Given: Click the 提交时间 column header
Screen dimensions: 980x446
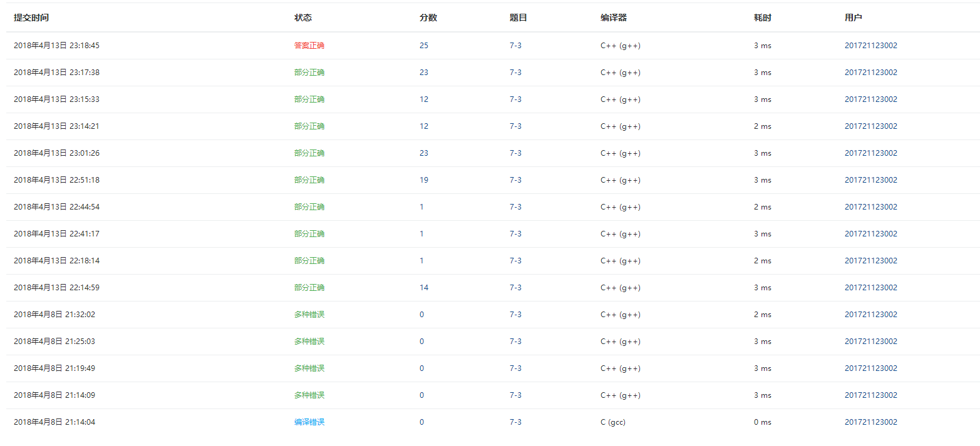Looking at the screenshot, I should [31, 18].
